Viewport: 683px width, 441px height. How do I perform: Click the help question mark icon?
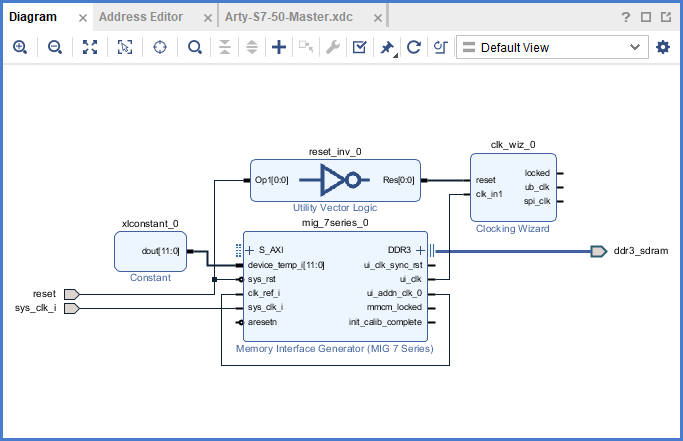[x=626, y=17]
